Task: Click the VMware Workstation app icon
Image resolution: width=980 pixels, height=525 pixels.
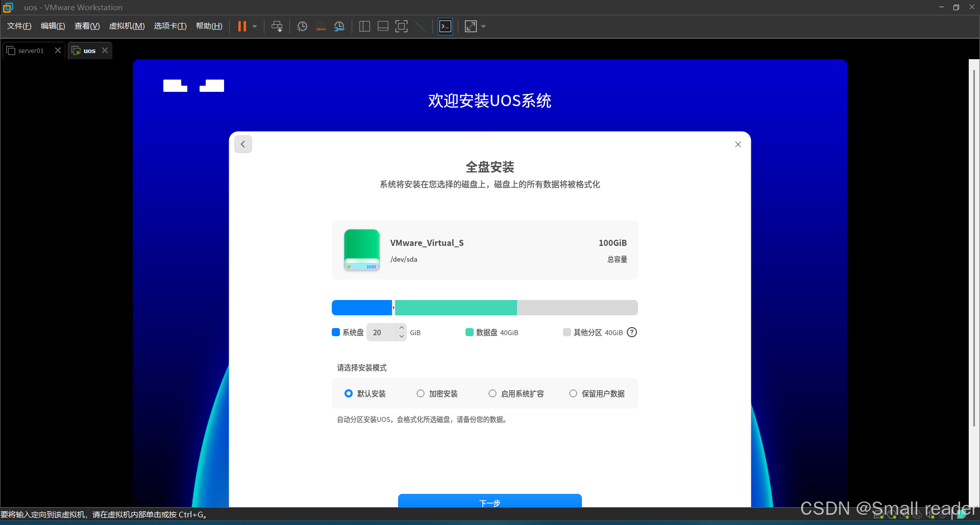Action: [x=8, y=7]
